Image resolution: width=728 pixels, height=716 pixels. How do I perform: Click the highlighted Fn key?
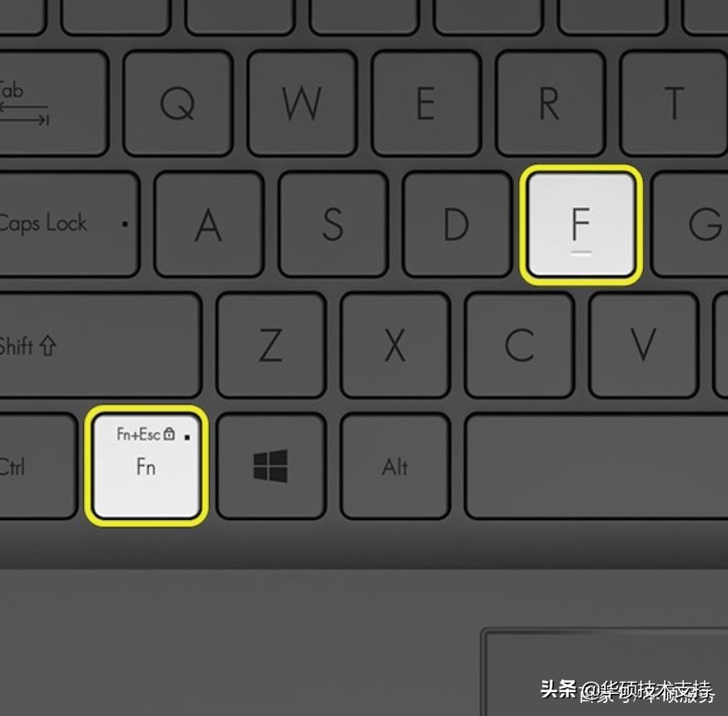pyautogui.click(x=146, y=466)
